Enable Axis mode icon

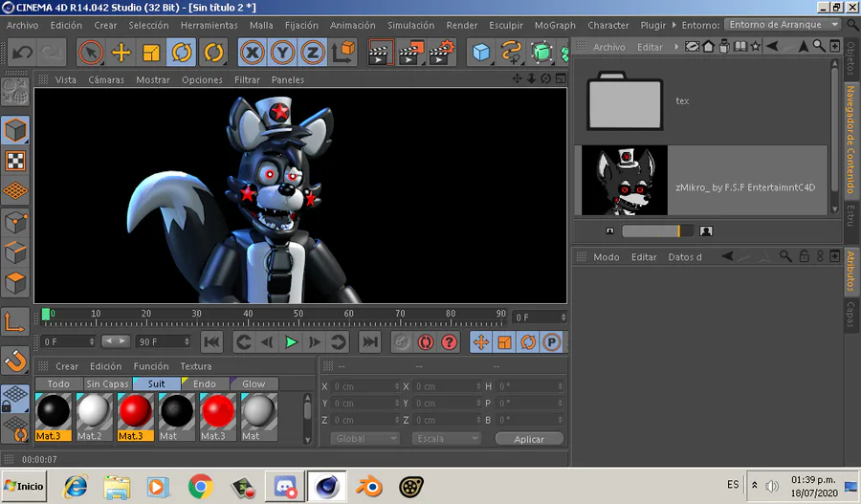[14, 322]
